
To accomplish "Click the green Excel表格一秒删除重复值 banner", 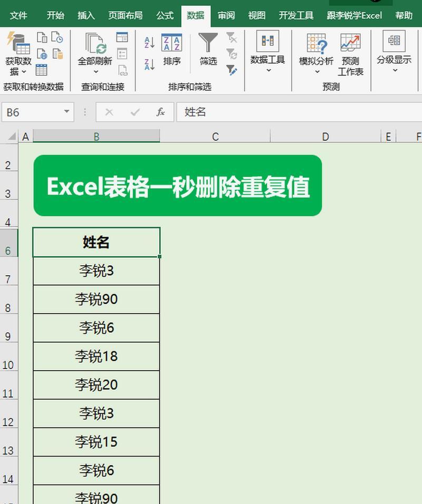I will [178, 186].
